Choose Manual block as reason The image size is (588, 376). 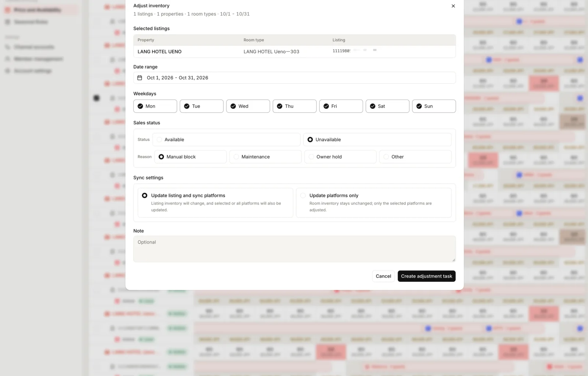point(190,157)
